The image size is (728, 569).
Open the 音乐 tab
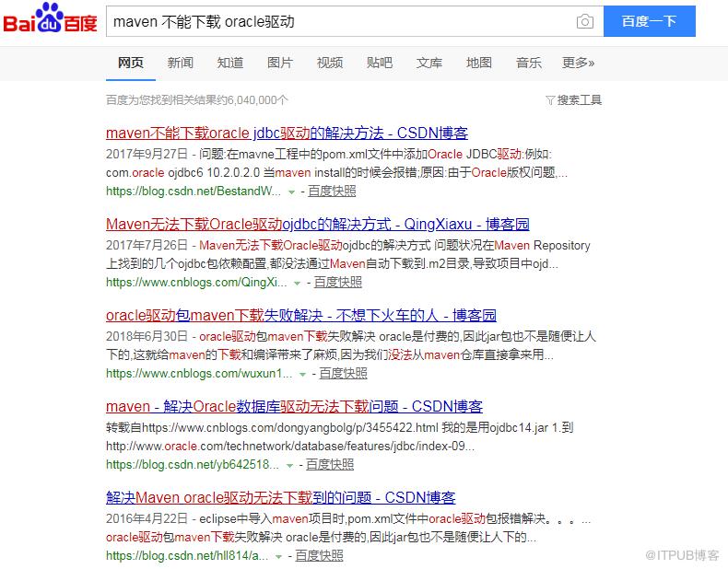[528, 63]
